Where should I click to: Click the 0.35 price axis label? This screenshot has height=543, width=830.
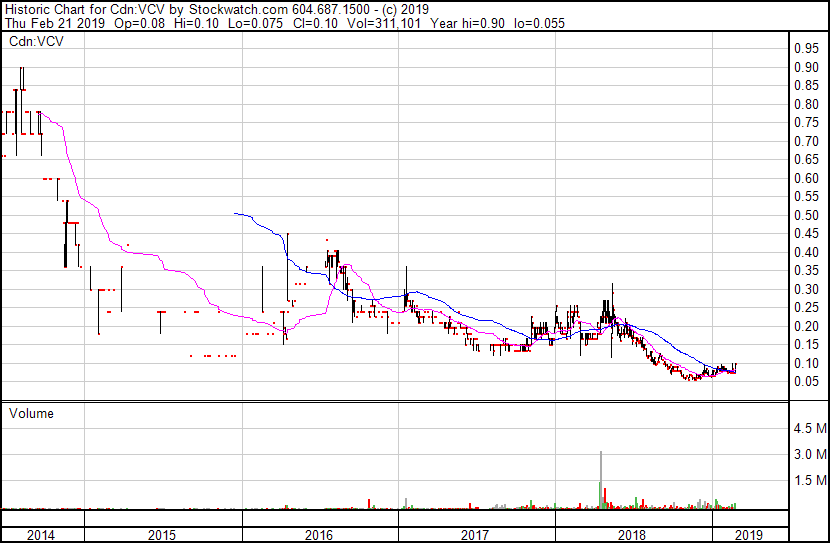pos(806,270)
